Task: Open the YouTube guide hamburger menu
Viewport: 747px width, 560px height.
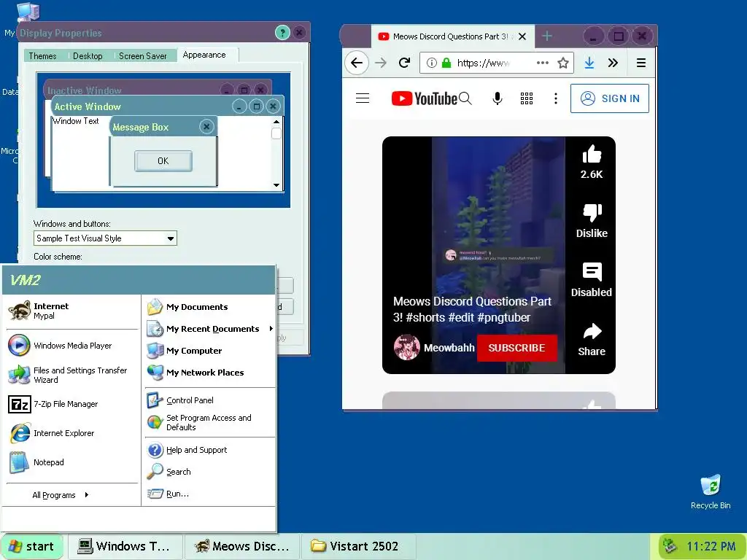Action: [x=363, y=98]
